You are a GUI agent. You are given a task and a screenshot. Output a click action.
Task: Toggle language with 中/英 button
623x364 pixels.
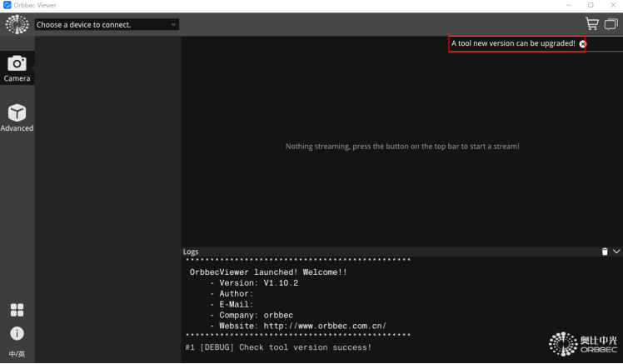tap(17, 354)
